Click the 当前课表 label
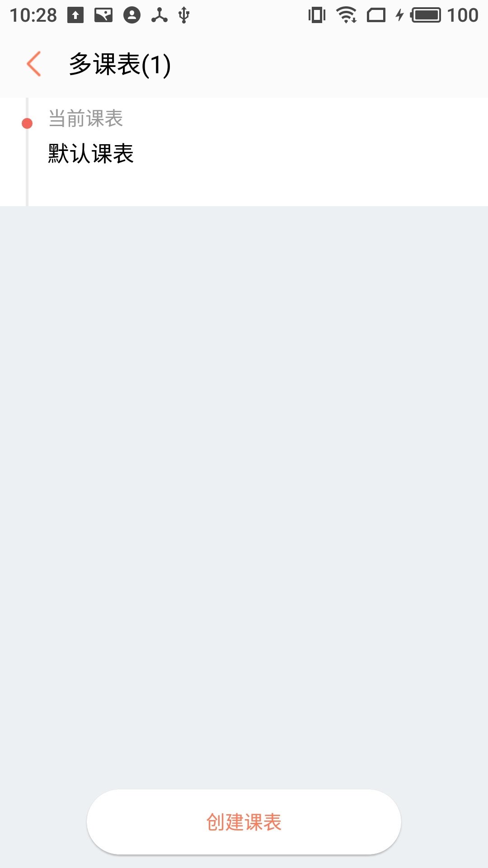This screenshot has height=868, width=488. pyautogui.click(x=86, y=118)
